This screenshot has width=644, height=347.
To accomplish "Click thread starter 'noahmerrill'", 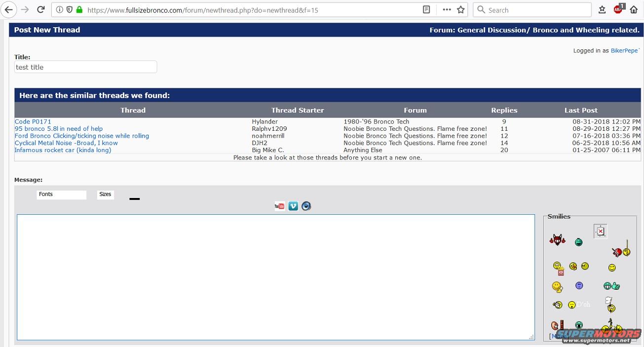I will point(268,136).
